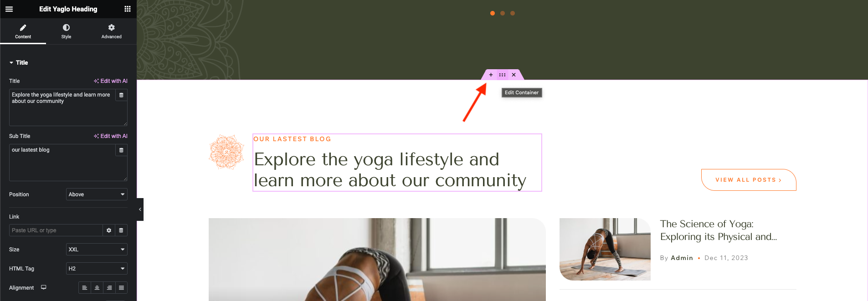This screenshot has width=868, height=301.
Task: Switch to the Style tab
Action: click(x=67, y=31)
